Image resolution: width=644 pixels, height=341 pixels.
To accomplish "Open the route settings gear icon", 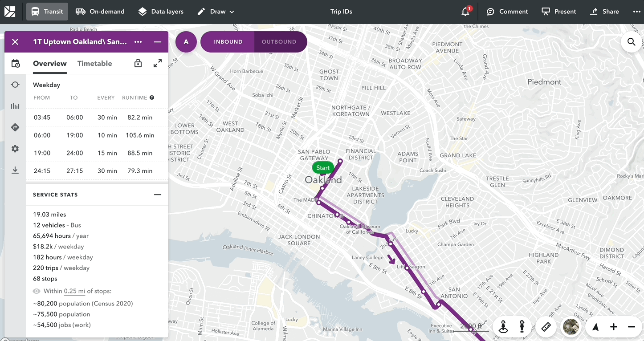I will click(x=15, y=149).
